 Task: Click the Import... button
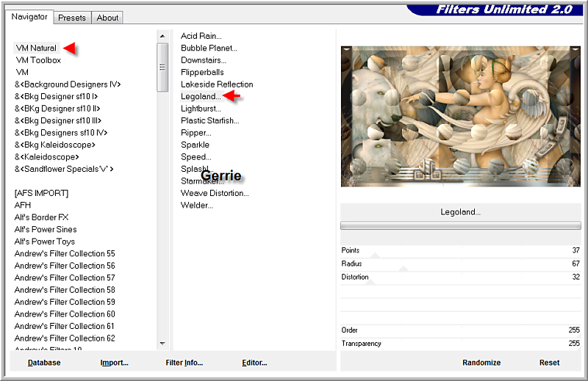[x=114, y=363]
